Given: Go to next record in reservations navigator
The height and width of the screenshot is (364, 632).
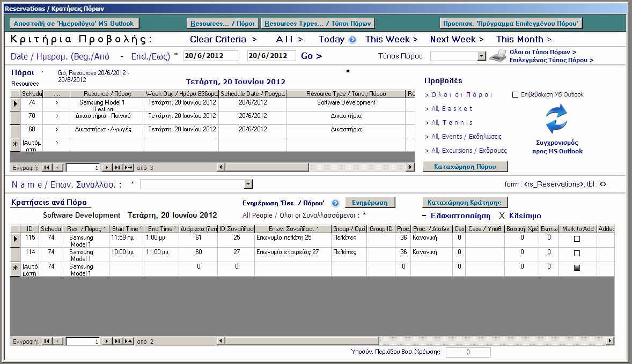Looking at the screenshot, I should click(106, 341).
